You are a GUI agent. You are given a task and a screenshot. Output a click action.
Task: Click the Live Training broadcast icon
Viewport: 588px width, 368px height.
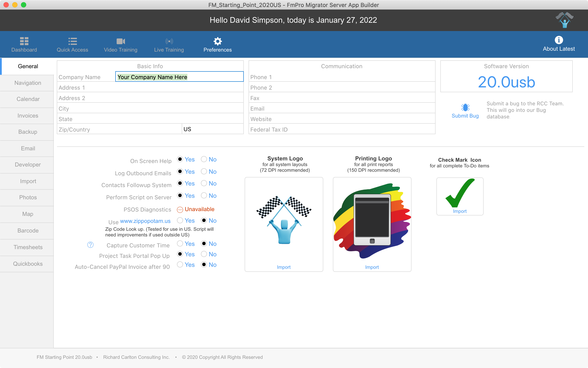click(169, 41)
